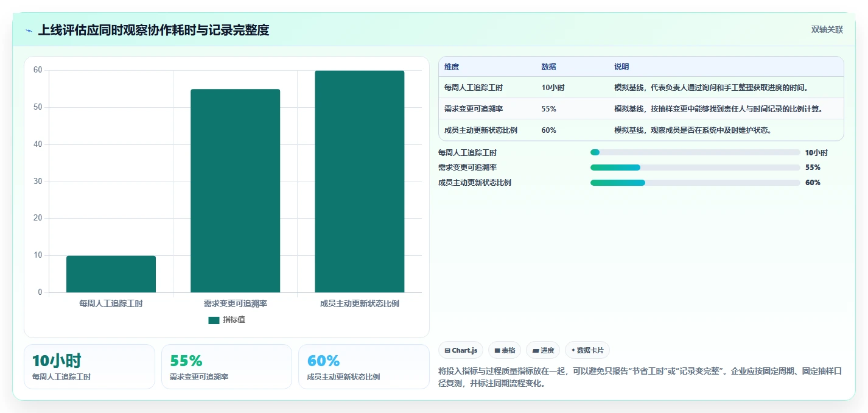868x413 pixels.
Task: Click the 10小时 value in the table
Action: pyautogui.click(x=553, y=88)
